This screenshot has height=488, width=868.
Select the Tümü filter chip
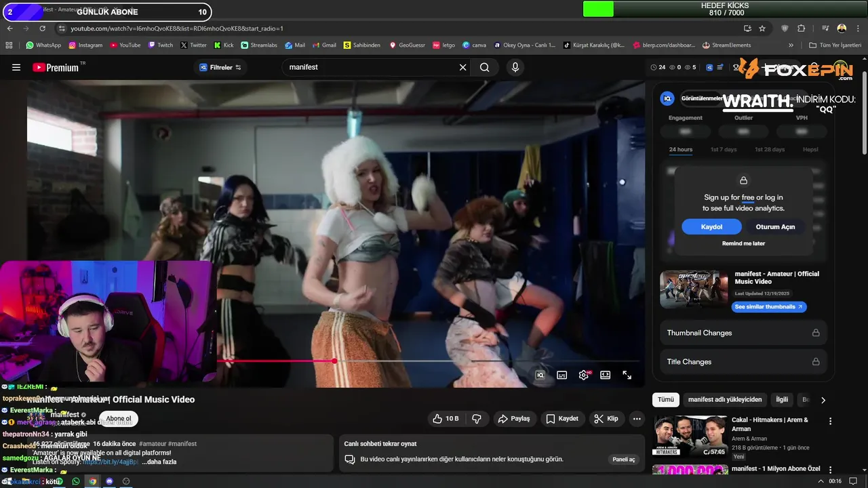[x=666, y=400]
